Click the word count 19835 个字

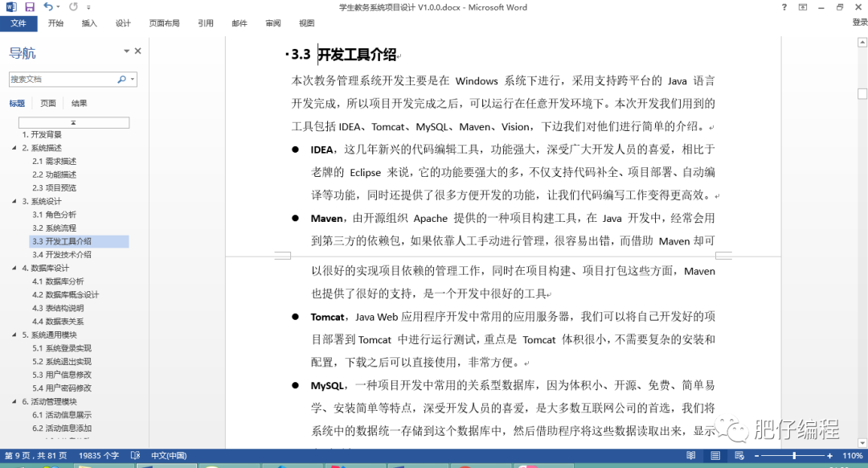tap(99, 456)
